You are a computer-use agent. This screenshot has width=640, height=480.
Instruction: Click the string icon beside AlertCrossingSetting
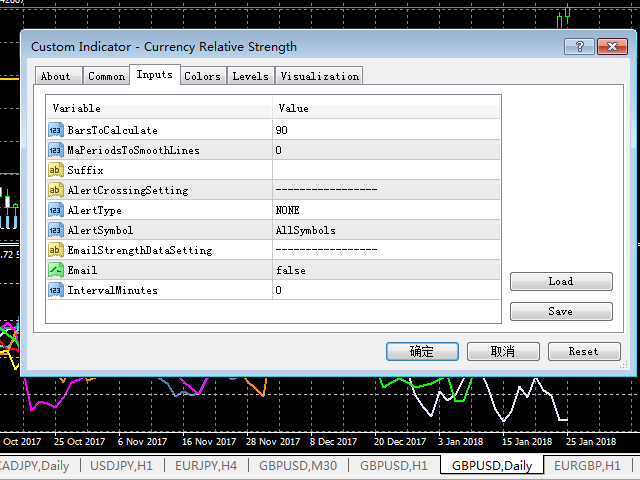(x=56, y=190)
